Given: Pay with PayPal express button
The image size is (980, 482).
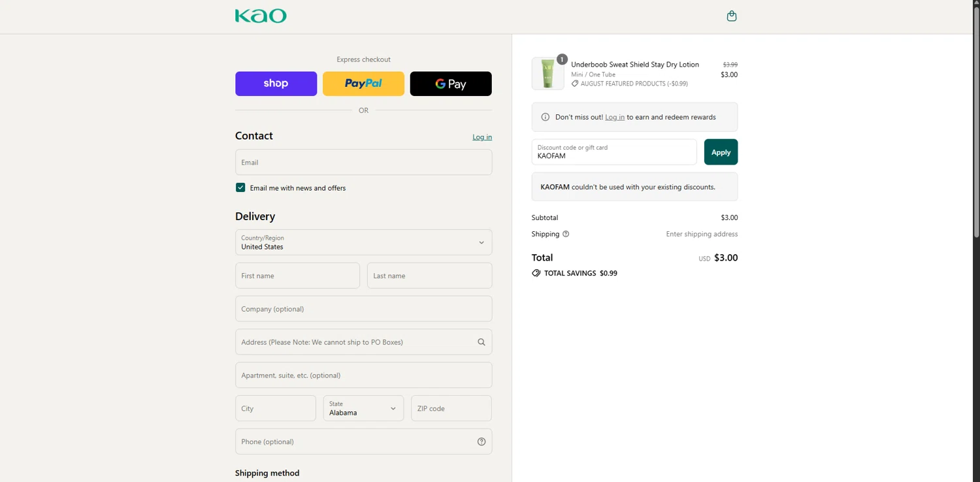Looking at the screenshot, I should point(363,84).
